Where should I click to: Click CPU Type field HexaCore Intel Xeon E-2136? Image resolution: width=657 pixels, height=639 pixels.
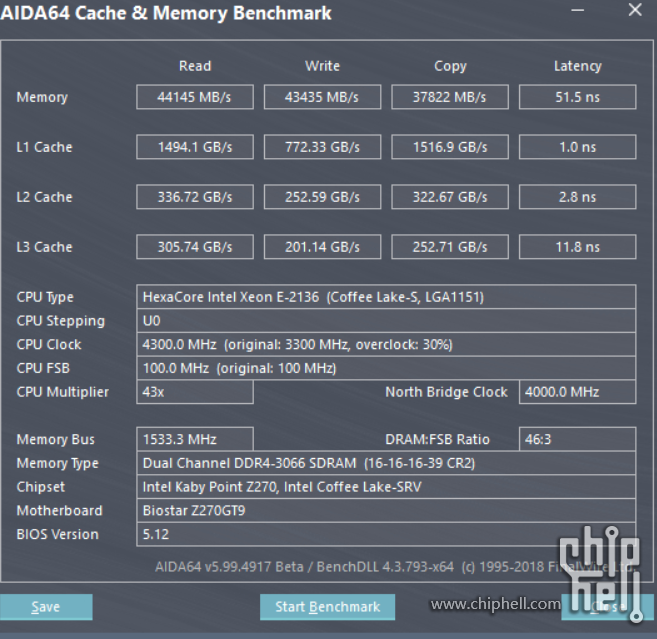click(386, 297)
